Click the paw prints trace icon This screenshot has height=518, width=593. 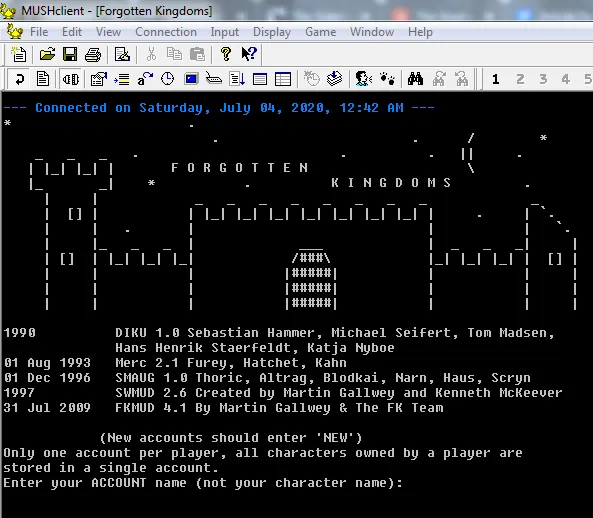point(387,79)
